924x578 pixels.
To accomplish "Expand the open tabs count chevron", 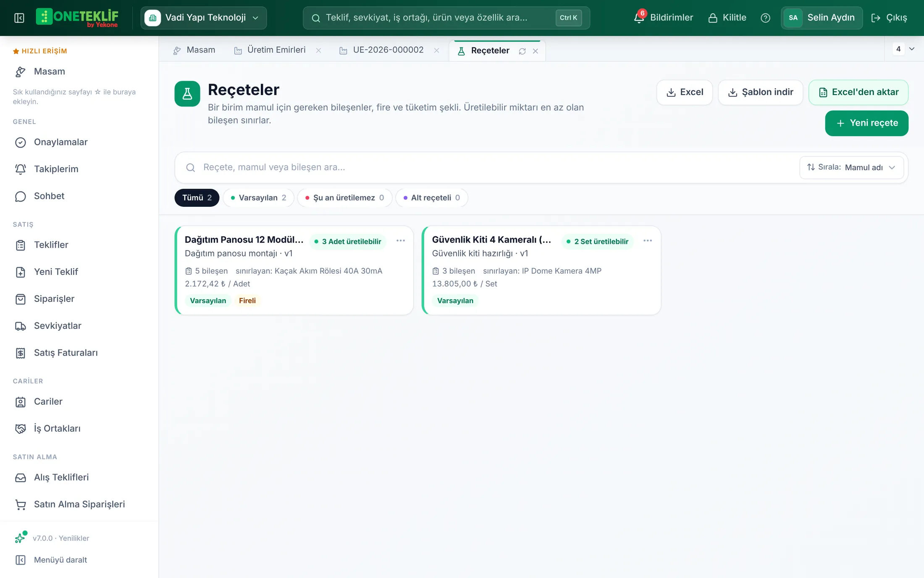I will tap(911, 49).
